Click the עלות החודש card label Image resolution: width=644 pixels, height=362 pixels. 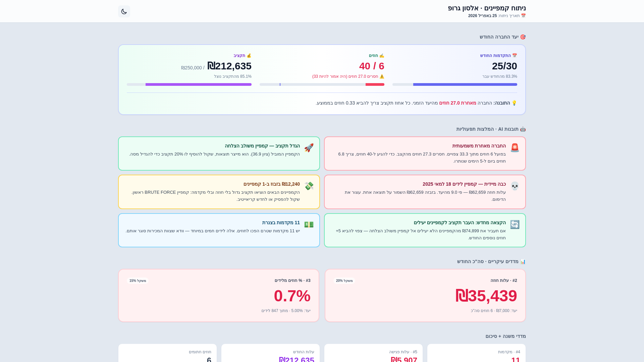tap(304, 352)
